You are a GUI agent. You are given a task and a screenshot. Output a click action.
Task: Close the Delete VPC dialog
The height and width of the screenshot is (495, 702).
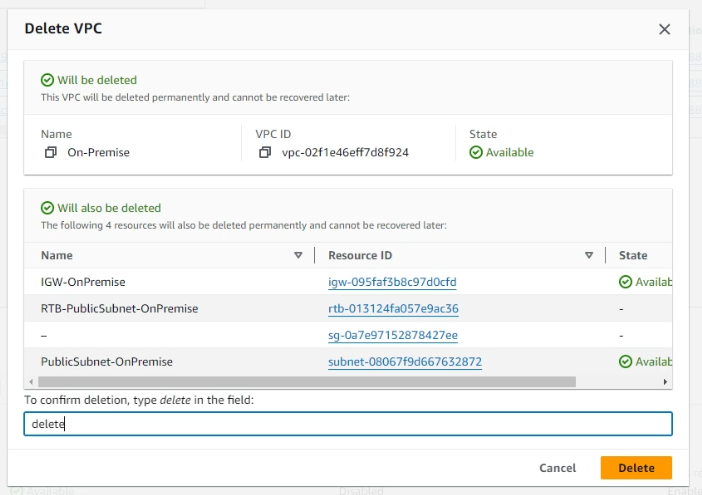tap(664, 29)
